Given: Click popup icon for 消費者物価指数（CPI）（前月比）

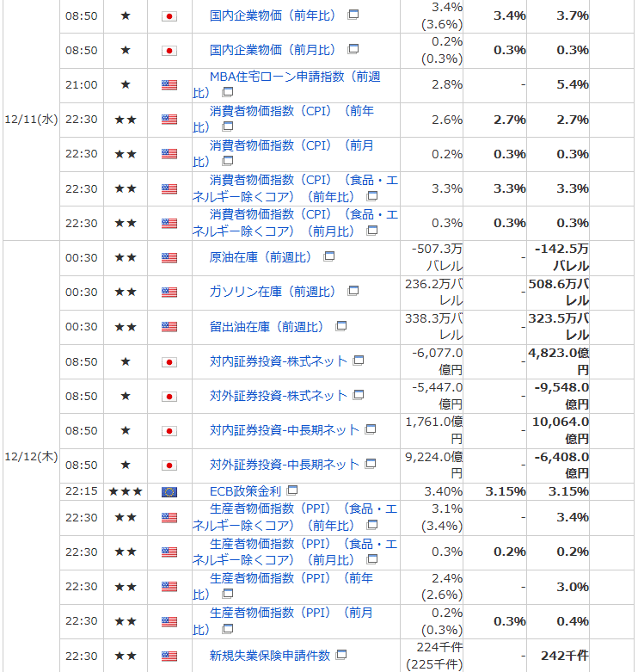Looking at the screenshot, I should 228,161.
